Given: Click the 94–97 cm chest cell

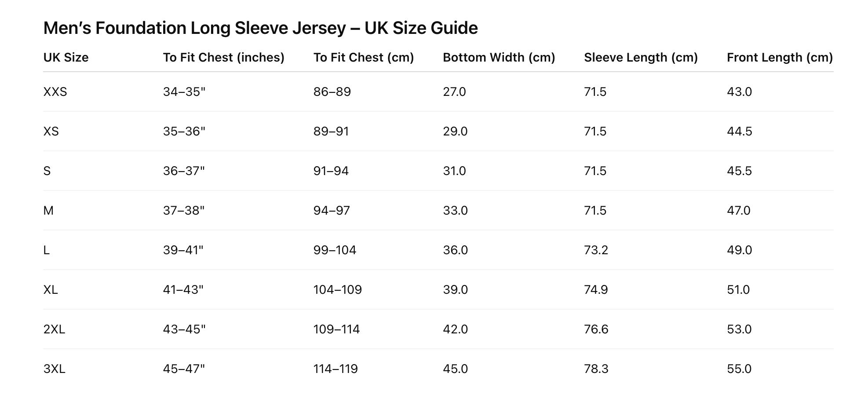Looking at the screenshot, I should [x=332, y=211].
